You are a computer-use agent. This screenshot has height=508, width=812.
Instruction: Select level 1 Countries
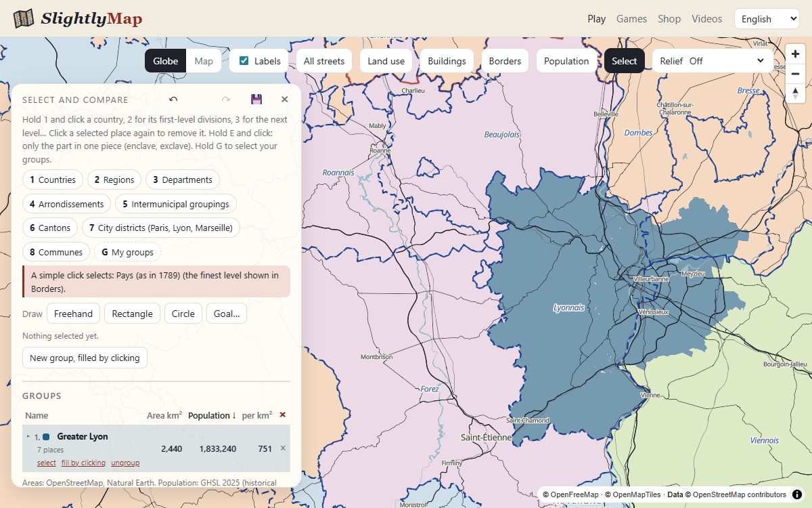[53, 179]
